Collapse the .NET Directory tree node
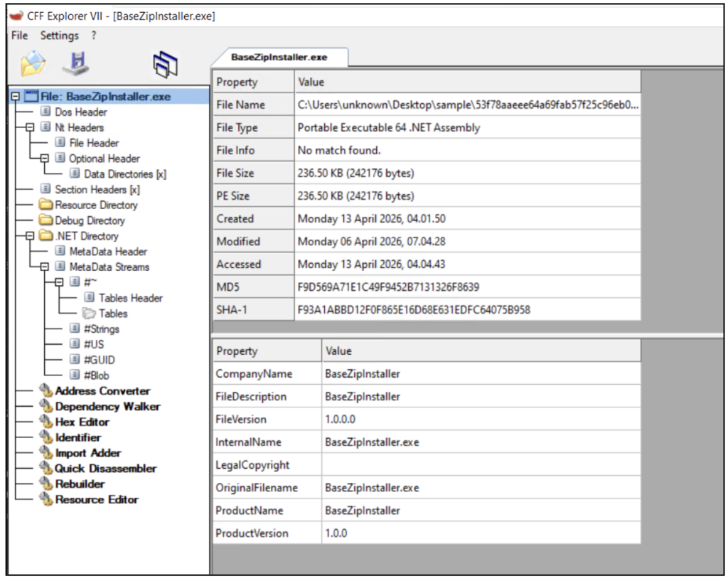 click(30, 236)
